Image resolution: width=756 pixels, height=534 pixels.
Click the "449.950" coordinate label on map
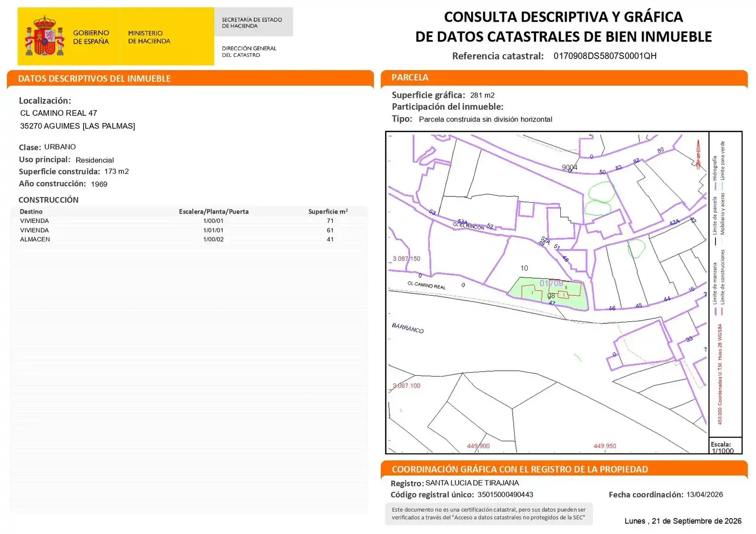605,446
